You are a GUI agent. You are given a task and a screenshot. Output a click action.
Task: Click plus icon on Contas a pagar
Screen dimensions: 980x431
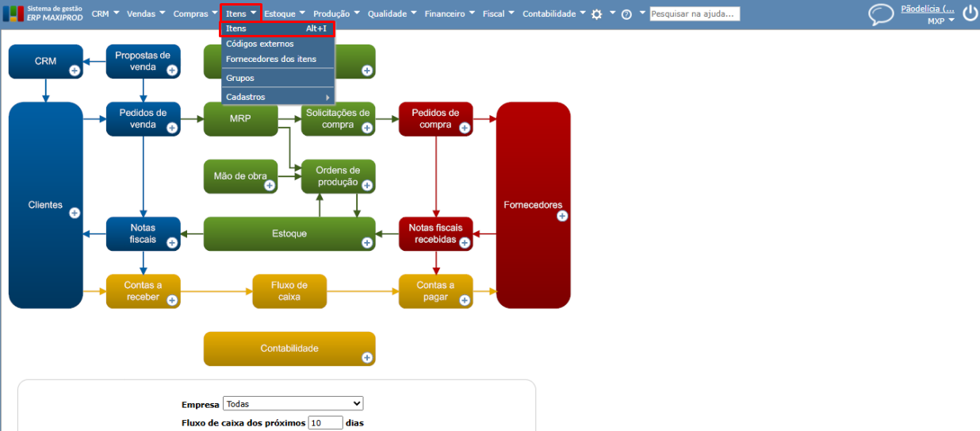[465, 300]
